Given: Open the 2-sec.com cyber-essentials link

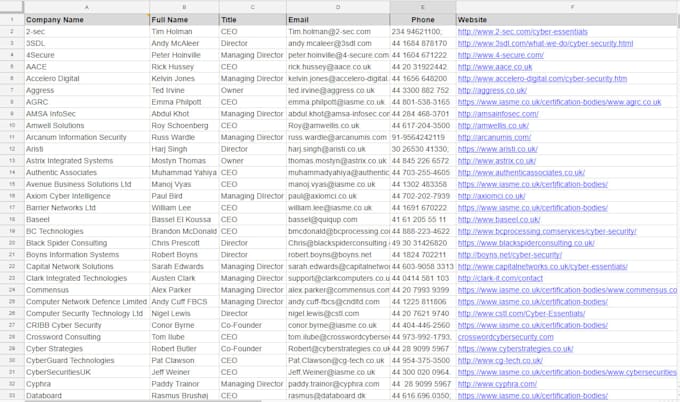Looking at the screenshot, I should pyautogui.click(x=523, y=32).
